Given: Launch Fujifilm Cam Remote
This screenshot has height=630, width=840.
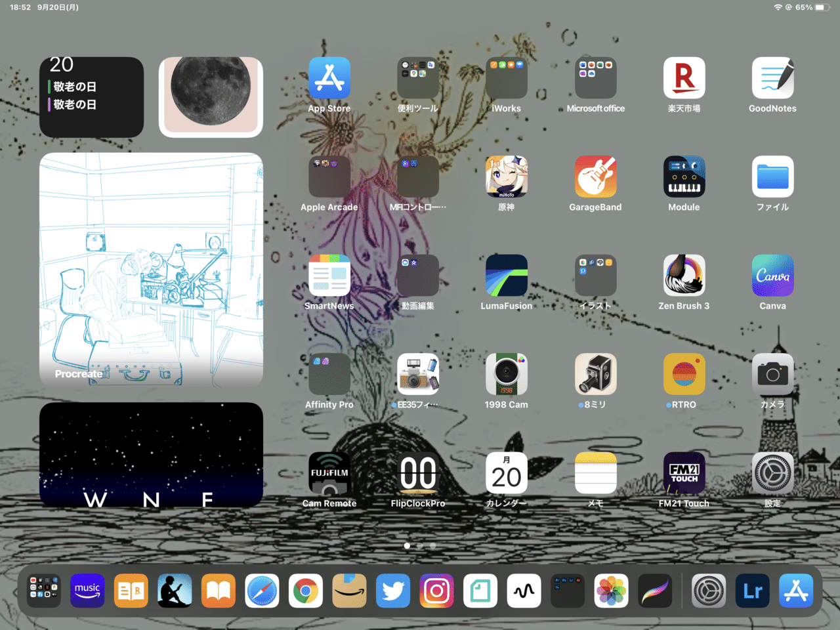Looking at the screenshot, I should [329, 473].
